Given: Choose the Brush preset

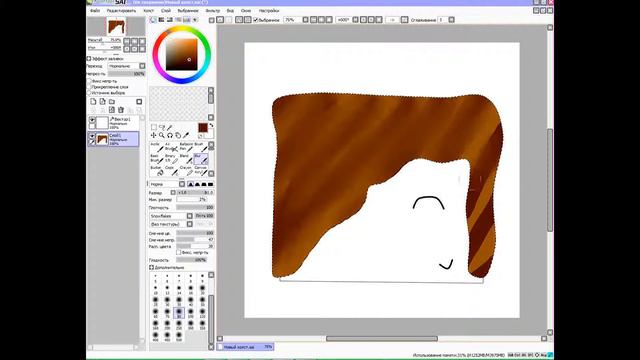Looking at the screenshot, I should [201, 147].
